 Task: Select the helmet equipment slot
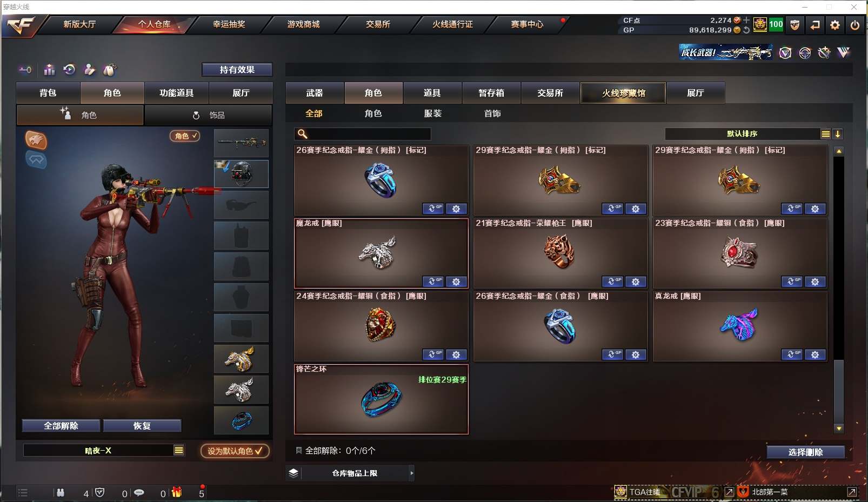pyautogui.click(x=241, y=174)
